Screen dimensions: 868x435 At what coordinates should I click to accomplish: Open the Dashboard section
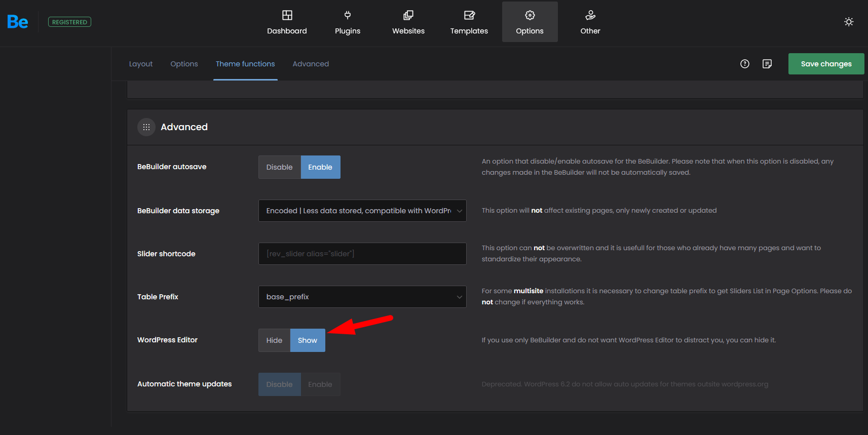click(x=287, y=22)
